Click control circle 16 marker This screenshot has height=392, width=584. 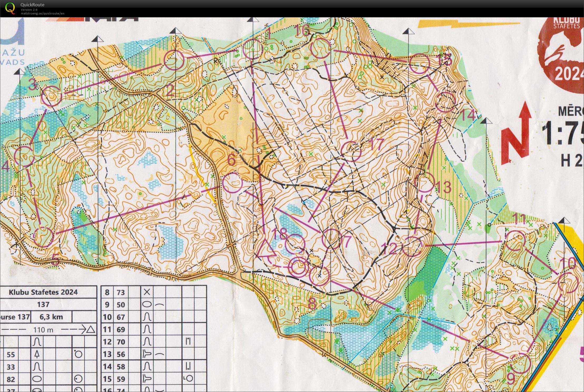coord(320,48)
